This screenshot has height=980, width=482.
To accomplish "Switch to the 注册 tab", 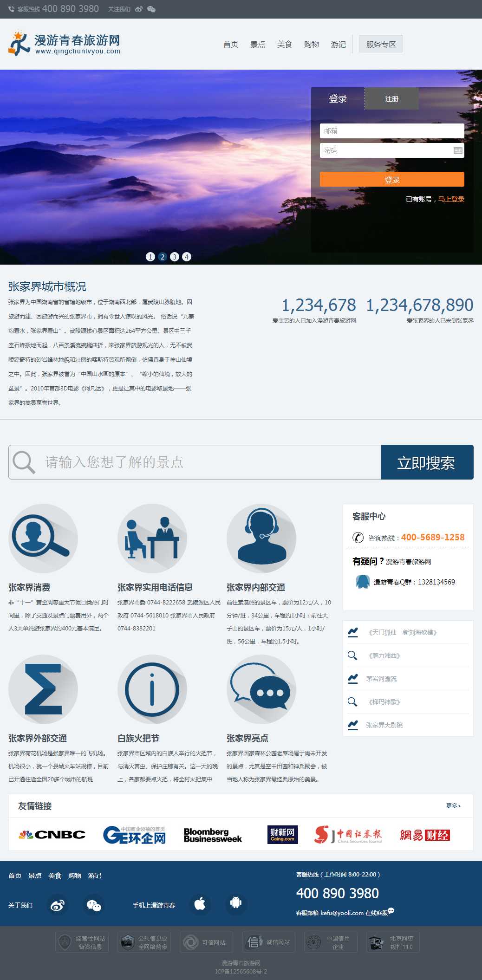I will pos(391,99).
